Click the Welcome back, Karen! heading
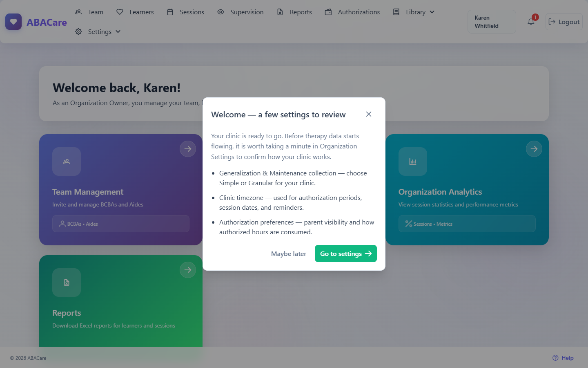588x368 pixels. (116, 88)
